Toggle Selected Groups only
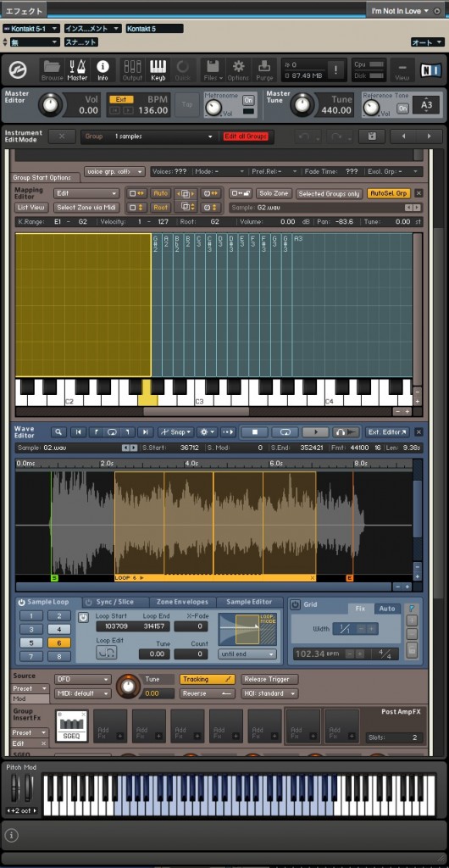The image size is (449, 868). (330, 194)
